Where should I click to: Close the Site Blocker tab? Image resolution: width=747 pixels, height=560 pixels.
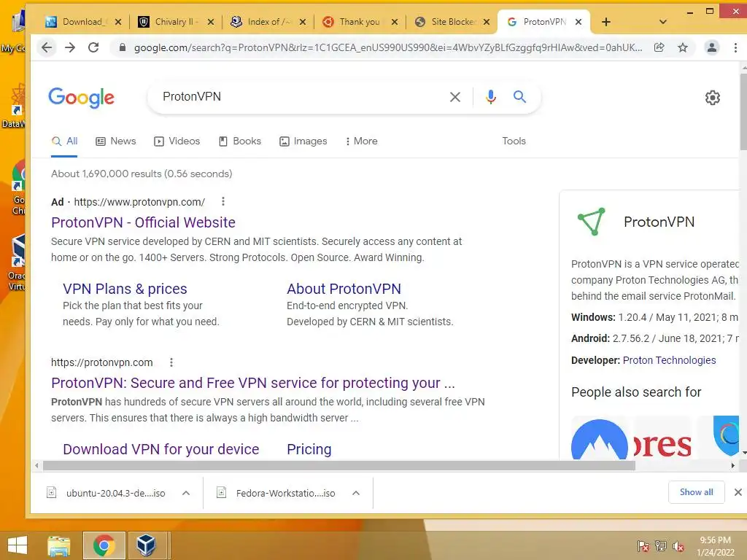[x=487, y=22]
